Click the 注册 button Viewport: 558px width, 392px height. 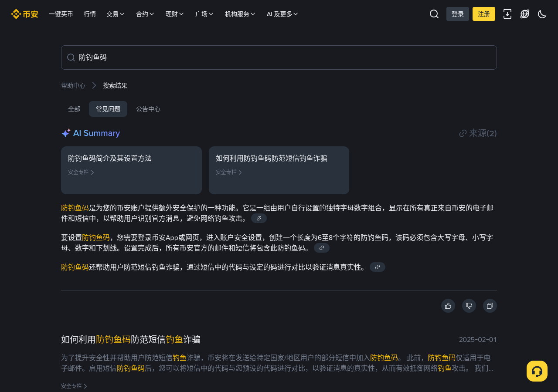(484, 14)
